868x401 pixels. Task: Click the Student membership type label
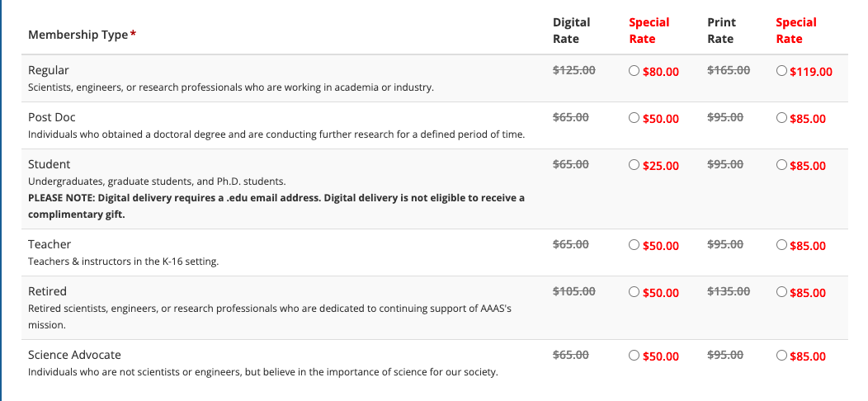pos(50,164)
